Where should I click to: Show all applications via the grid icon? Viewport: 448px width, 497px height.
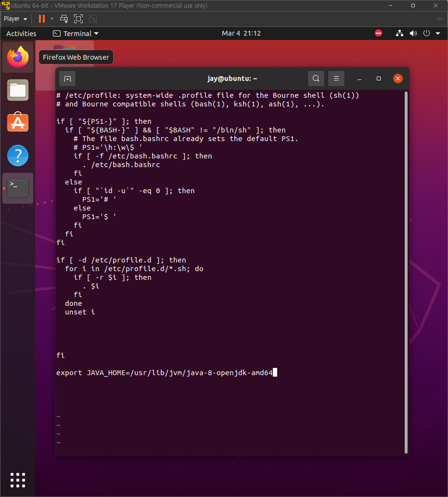point(17,480)
